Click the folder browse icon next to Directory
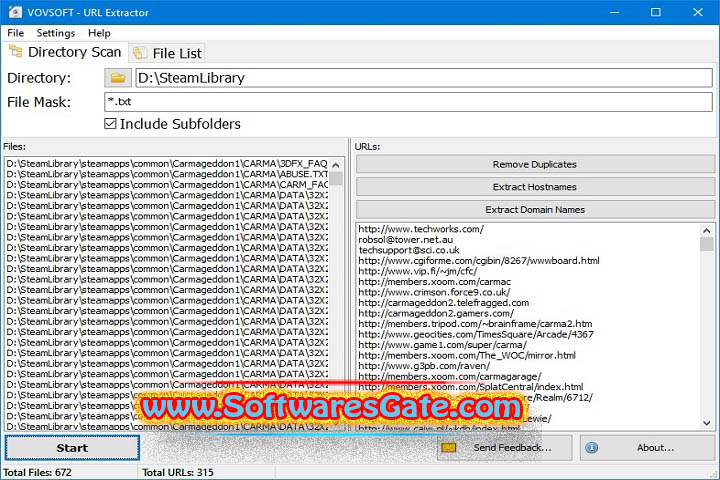Screen dimensions: 720x480 (x=118, y=78)
